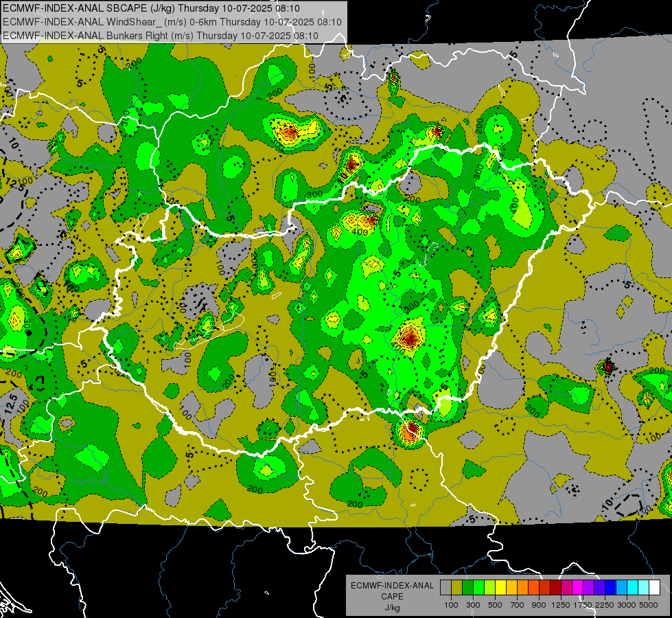Select the yellow-green legend swatch
Image resolution: width=672 pixels, height=618 pixels.
pos(489,588)
